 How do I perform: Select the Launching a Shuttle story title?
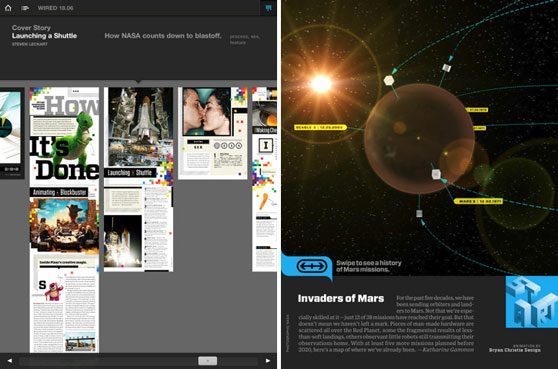tap(44, 36)
